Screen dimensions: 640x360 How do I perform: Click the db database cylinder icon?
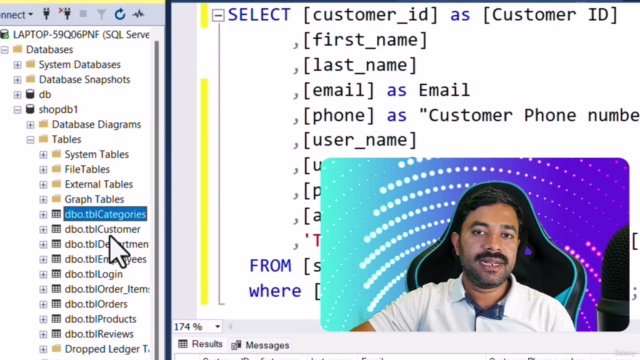coord(30,94)
